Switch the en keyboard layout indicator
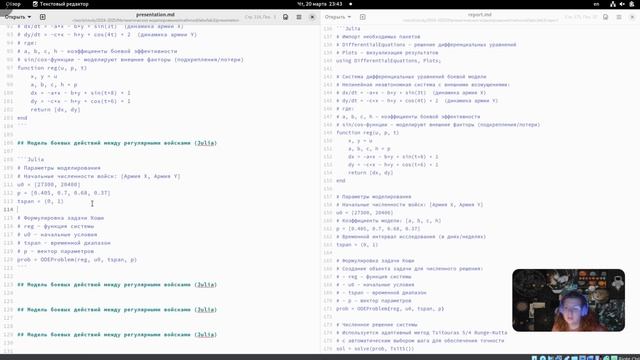 pyautogui.click(x=596, y=4)
